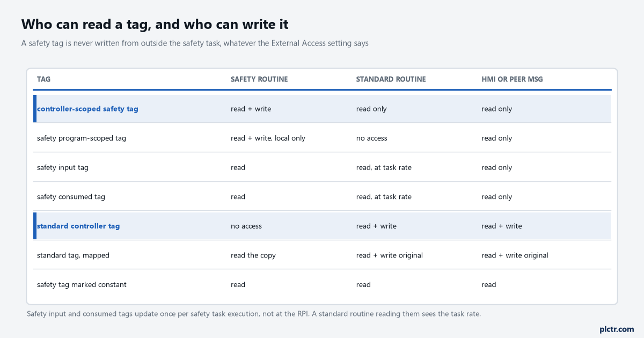The image size is (644, 338).
Task: Click the footnote about safety task execution
Action: point(254,314)
